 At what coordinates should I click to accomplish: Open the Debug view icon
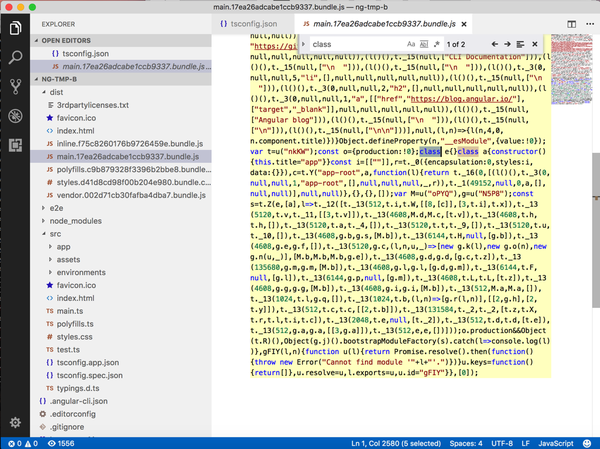pos(15,116)
